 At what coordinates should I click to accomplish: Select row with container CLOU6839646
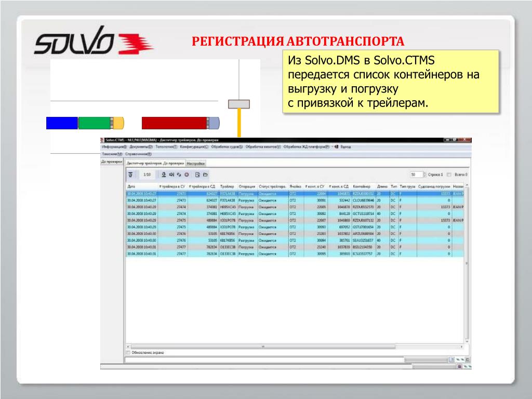click(295, 201)
